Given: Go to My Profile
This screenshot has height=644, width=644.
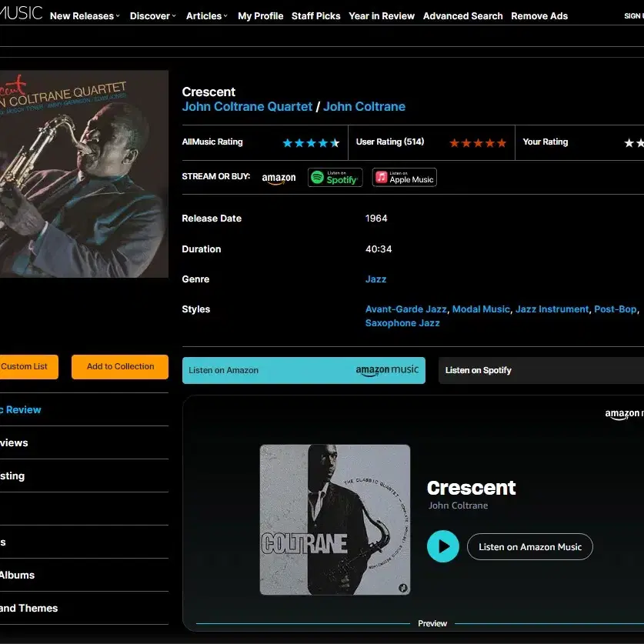Looking at the screenshot, I should point(260,16).
